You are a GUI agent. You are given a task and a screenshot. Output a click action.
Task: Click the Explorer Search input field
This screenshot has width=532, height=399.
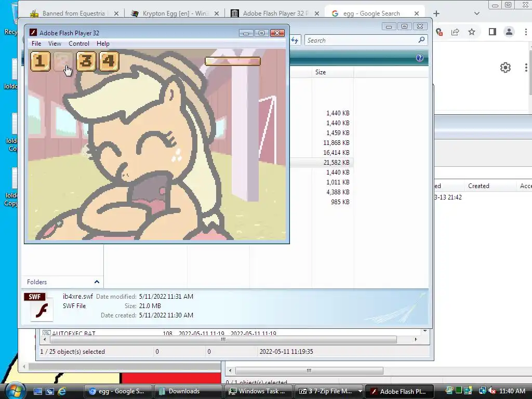pyautogui.click(x=362, y=41)
